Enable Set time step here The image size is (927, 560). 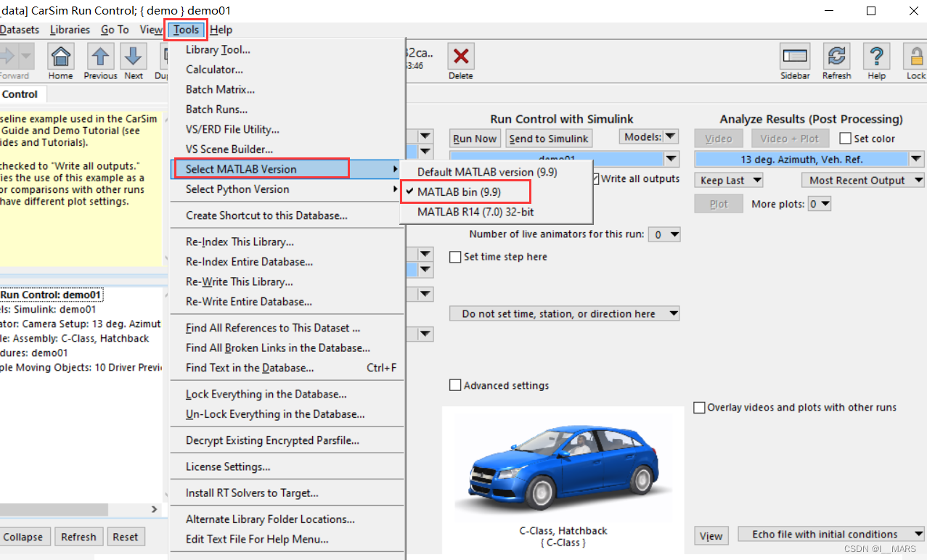click(x=455, y=257)
